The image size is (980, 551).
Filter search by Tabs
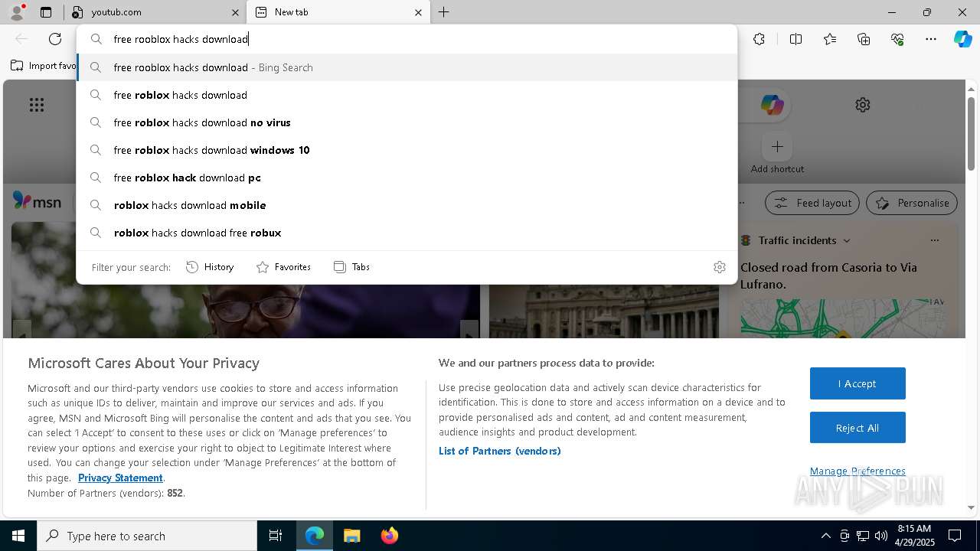[351, 267]
